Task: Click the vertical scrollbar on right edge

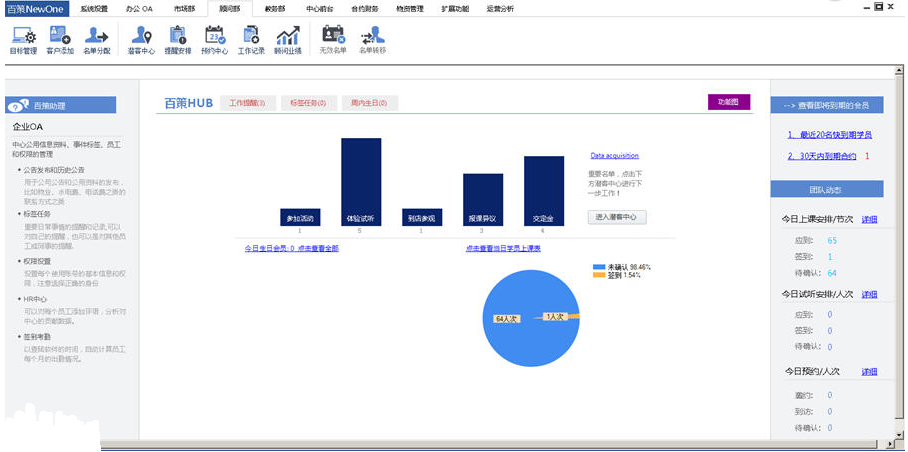Action: point(899,252)
